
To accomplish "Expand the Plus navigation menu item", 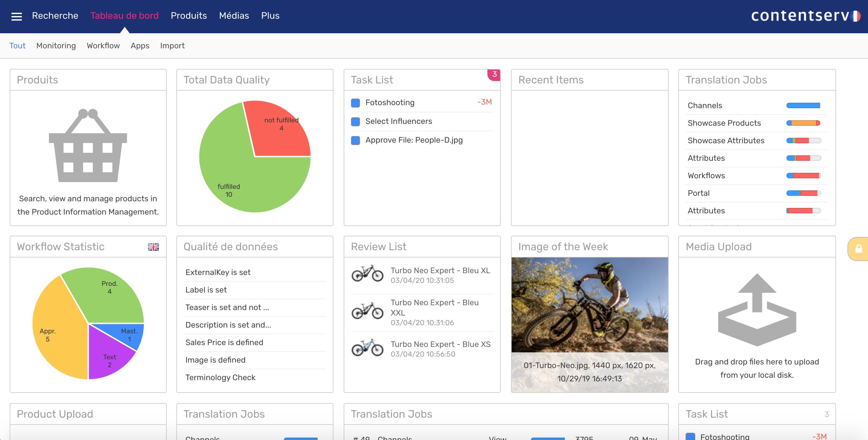I will [x=270, y=15].
